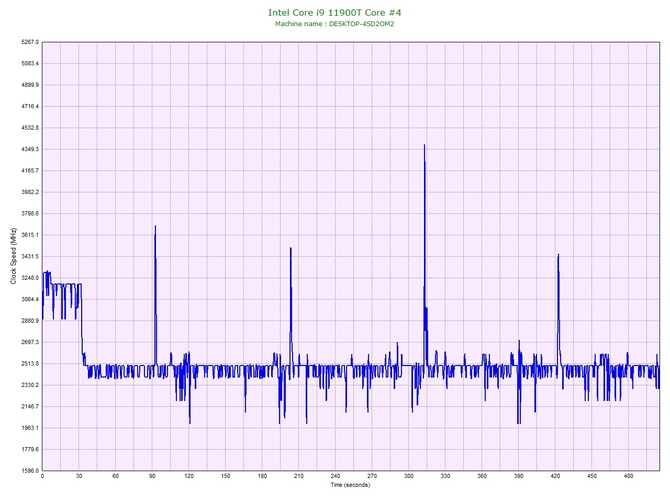Click the 4165.7 y-axis value
This screenshot has height=502, width=670.
[x=30, y=170]
